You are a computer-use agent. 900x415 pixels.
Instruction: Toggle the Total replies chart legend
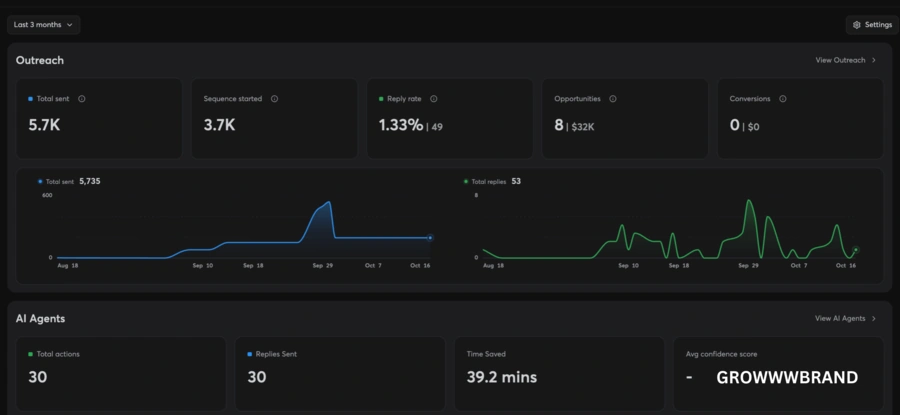[485, 181]
